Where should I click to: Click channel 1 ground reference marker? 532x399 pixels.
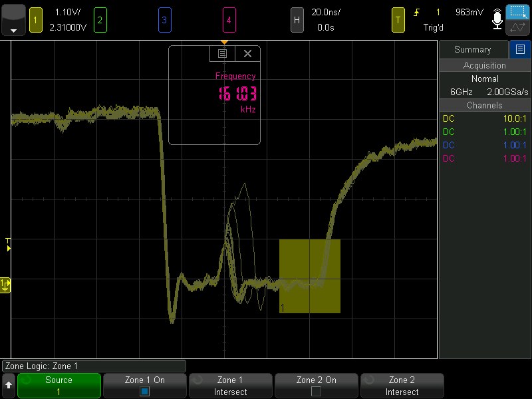coord(5,285)
